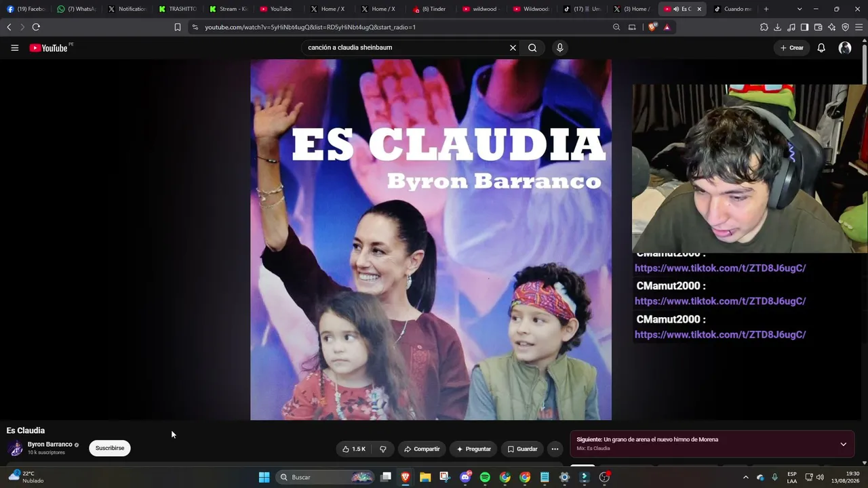The width and height of the screenshot is (868, 488).
Task: Run the YouTube search magnifier button
Action: [532, 47]
